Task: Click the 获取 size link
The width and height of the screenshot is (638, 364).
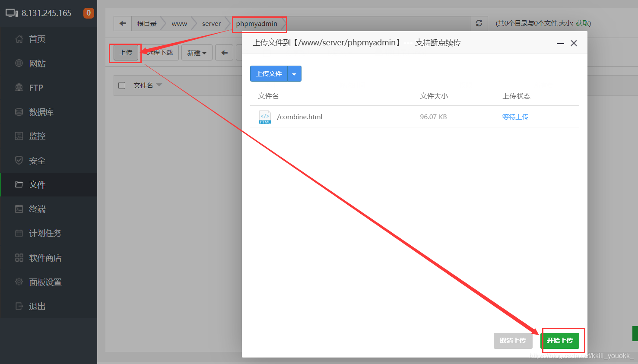Action: point(582,23)
